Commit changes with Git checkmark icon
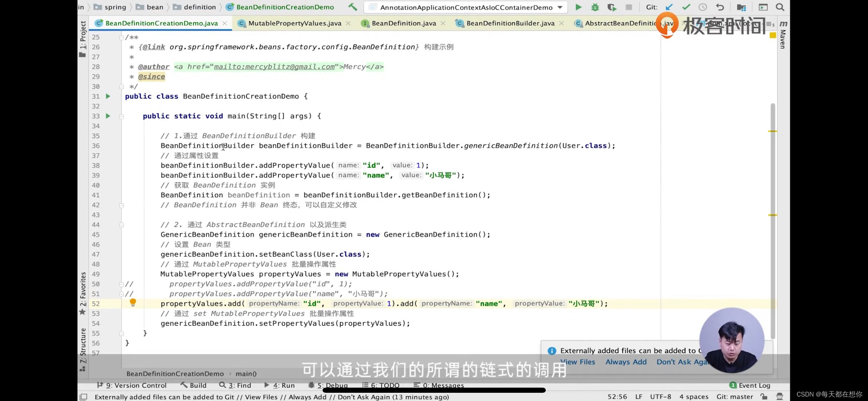Screen dimensions: 868x401 [686, 7]
